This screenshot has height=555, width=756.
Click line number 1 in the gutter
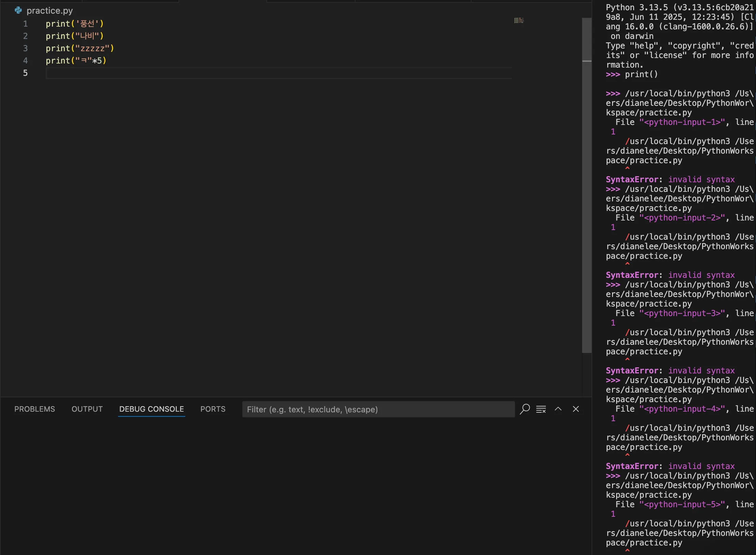pyautogui.click(x=25, y=24)
